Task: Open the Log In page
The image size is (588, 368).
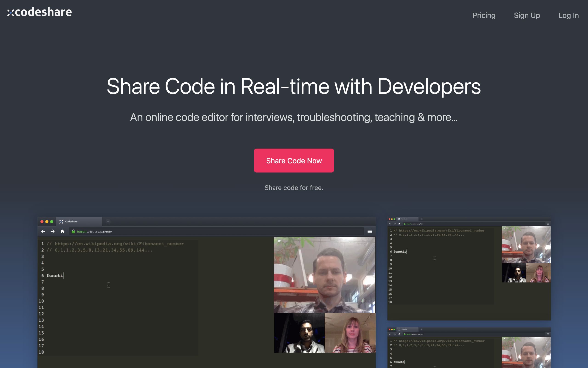Action: tap(568, 15)
